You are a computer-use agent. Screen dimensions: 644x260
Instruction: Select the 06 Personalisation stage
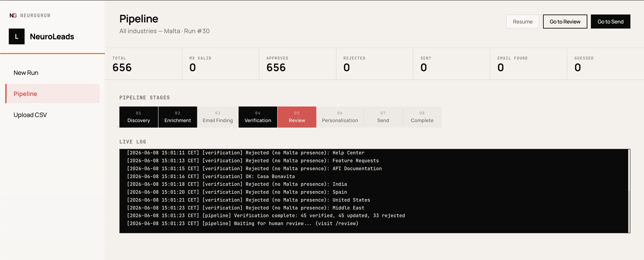[x=340, y=117]
